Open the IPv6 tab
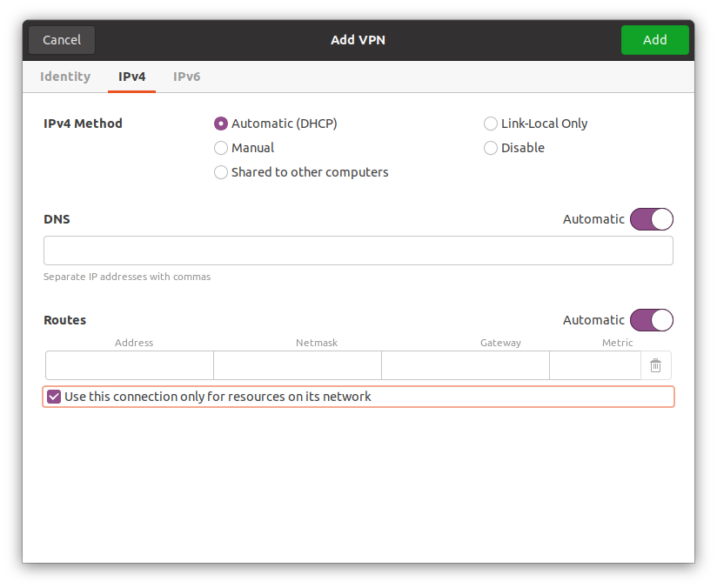The width and height of the screenshot is (717, 588). 186,77
